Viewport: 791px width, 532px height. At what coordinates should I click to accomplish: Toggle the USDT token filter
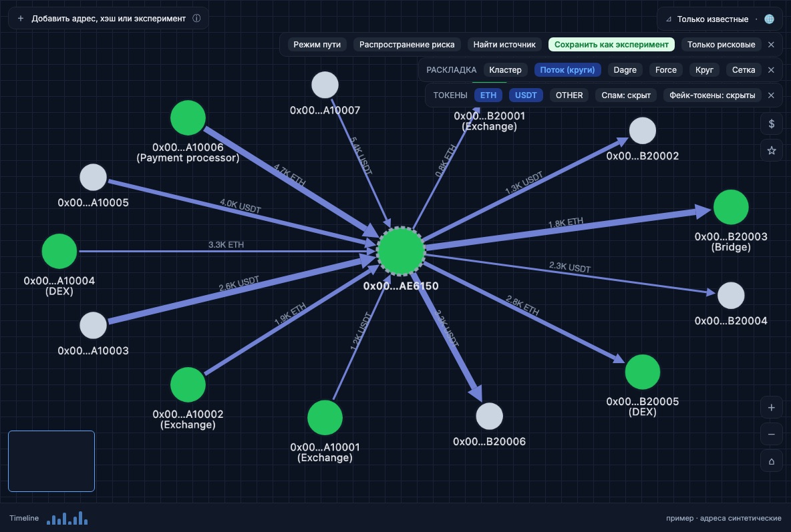526,95
